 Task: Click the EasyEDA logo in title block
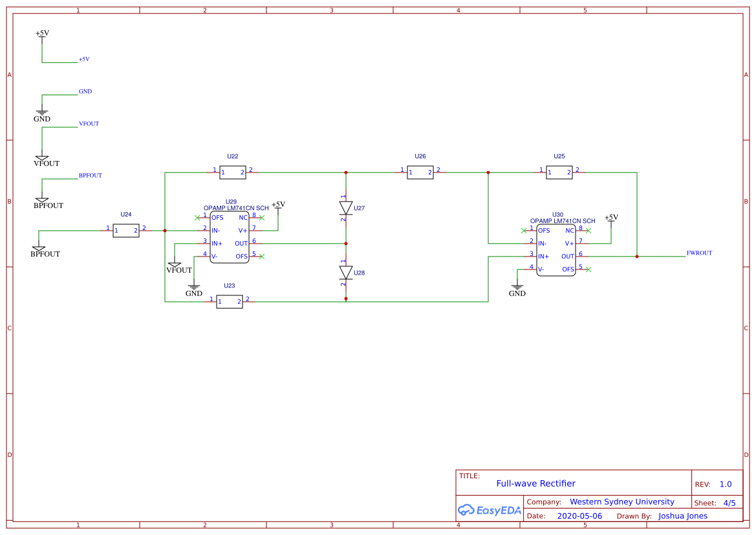pyautogui.click(x=489, y=510)
